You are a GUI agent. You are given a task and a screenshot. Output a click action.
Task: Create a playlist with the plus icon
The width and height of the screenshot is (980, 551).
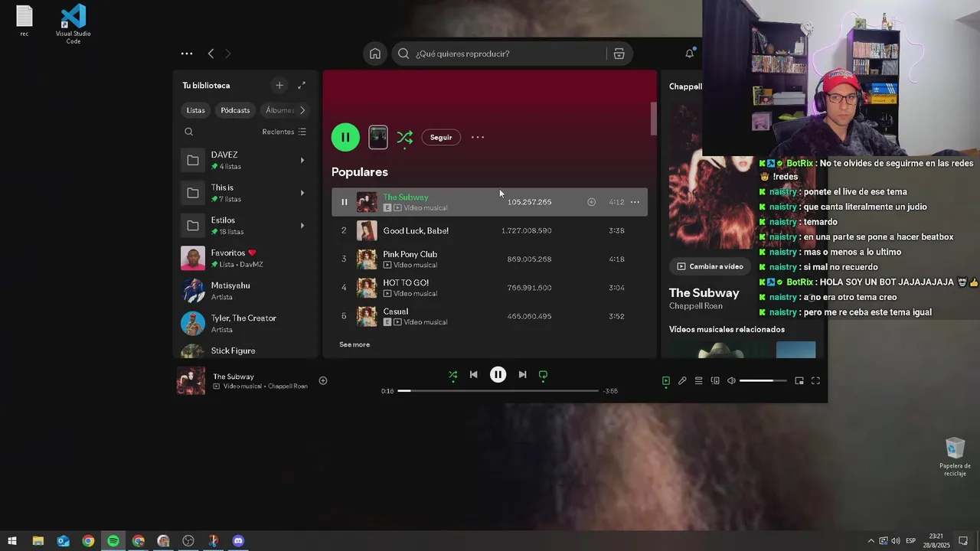point(279,86)
